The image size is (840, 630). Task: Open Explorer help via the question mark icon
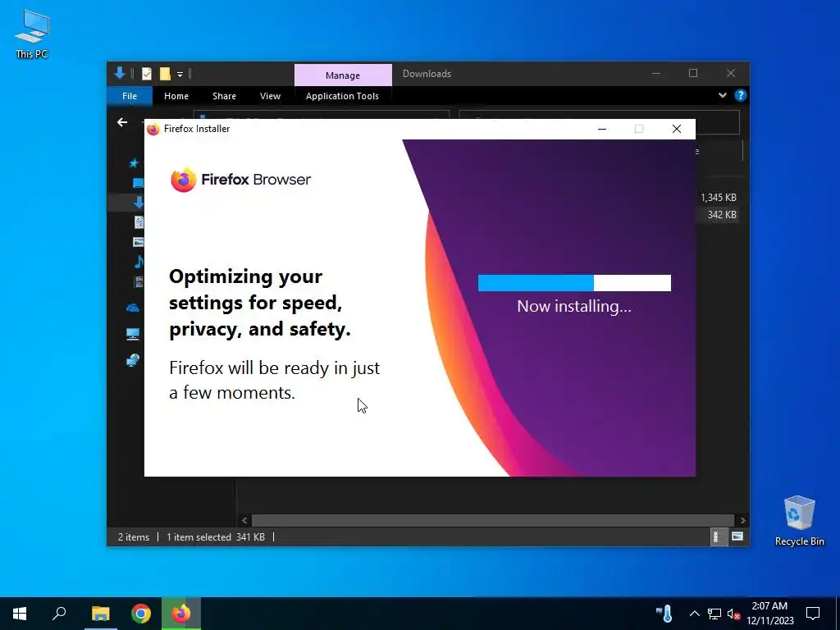pos(741,95)
